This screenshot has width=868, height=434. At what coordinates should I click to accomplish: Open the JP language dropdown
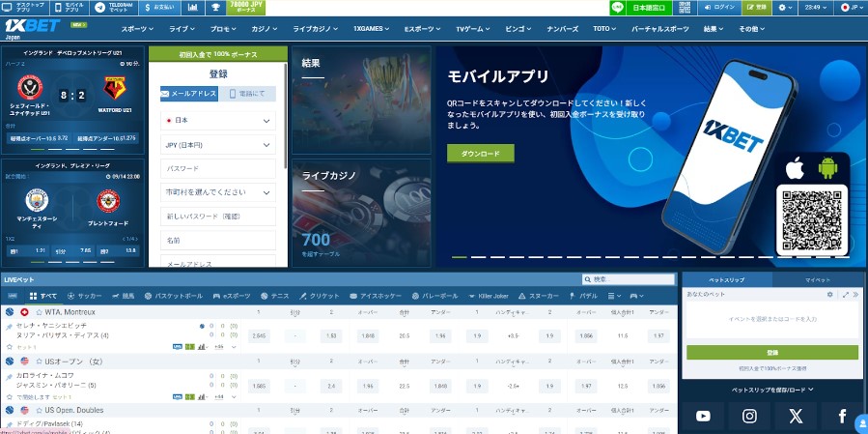point(852,8)
